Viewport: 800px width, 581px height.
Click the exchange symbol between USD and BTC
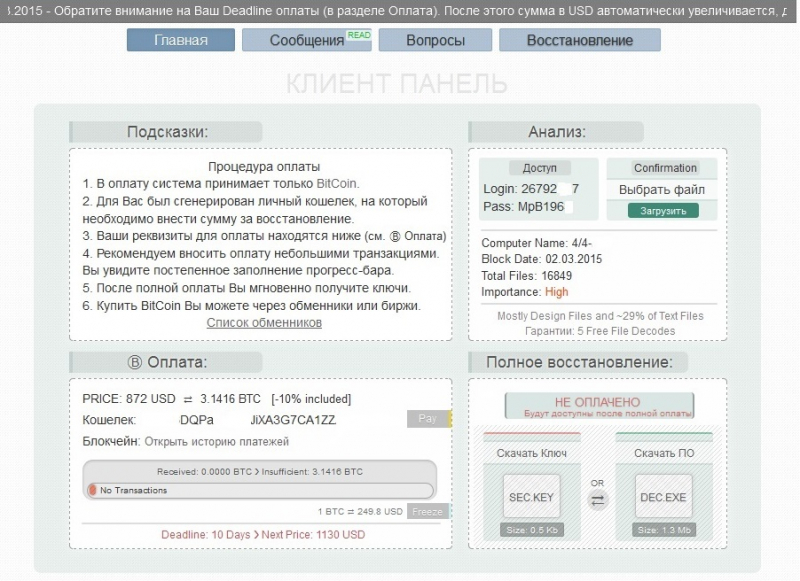[187, 399]
